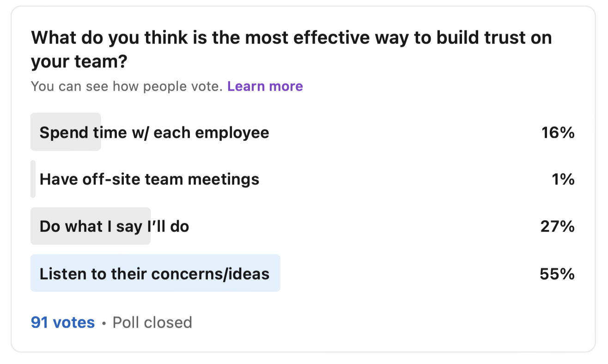Click the 27% result percentage
Image resolution: width=608 pixels, height=364 pixels.
[x=557, y=226]
